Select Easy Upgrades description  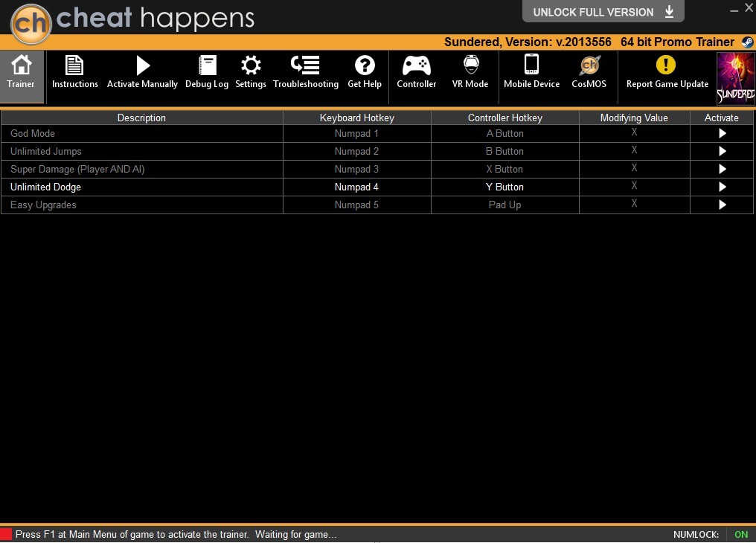(x=43, y=205)
